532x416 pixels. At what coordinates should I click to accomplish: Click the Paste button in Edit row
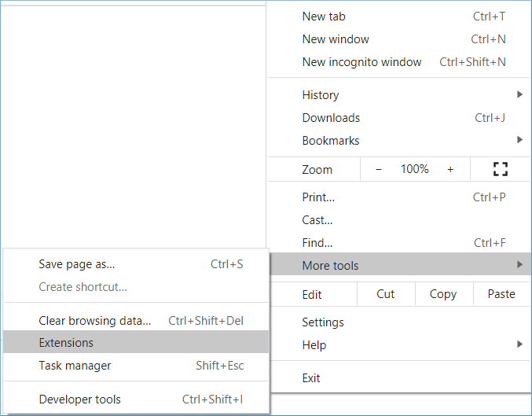pos(501,294)
